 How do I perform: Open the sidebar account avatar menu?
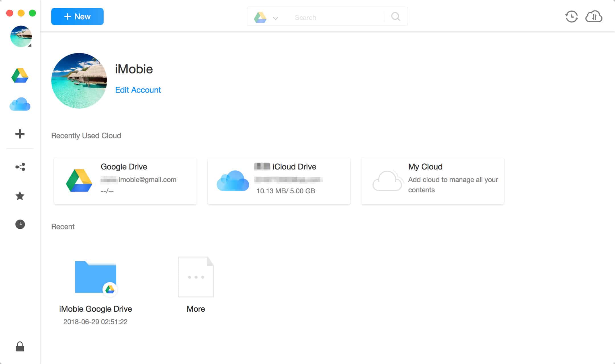(21, 36)
